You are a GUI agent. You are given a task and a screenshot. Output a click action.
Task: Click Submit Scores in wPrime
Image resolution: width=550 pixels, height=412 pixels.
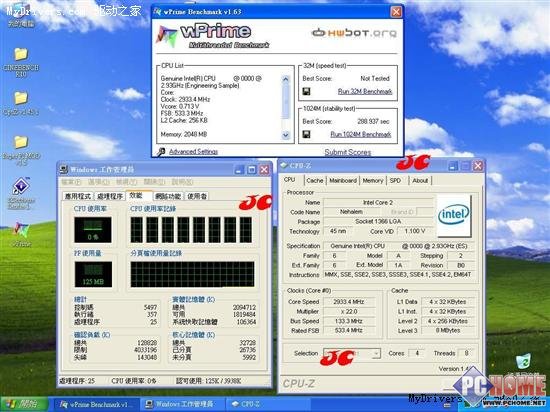(x=348, y=152)
